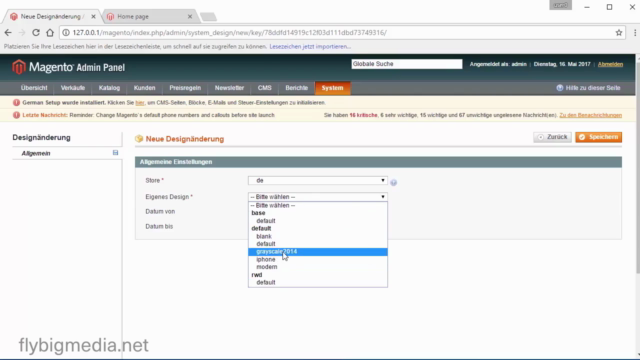Click Hilfe zu dieser Seite link
The image size is (640, 360).
tap(593, 88)
